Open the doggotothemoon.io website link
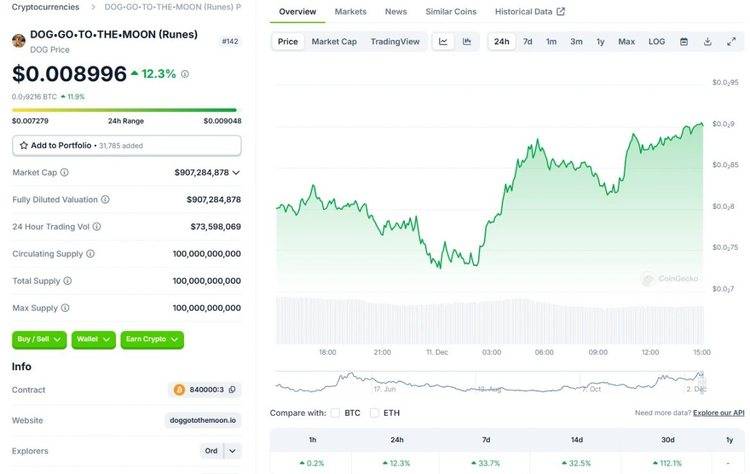Screen dimensions: 750x474 203,420
